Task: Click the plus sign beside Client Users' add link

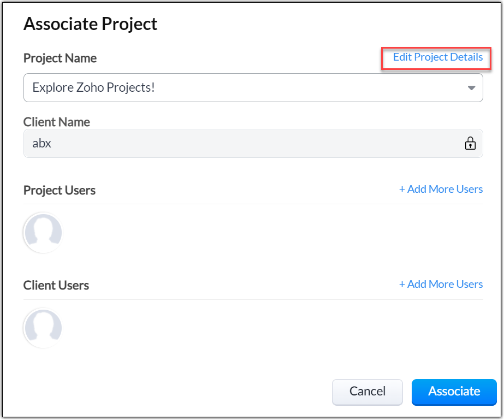Action: coord(402,285)
